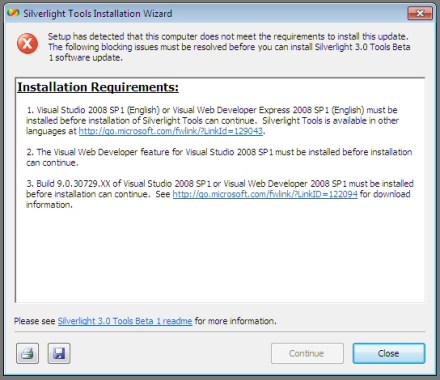The height and width of the screenshot is (380, 440).
Task: Click requirement 2 about Visual Web Developer feature
Action: 219,157
